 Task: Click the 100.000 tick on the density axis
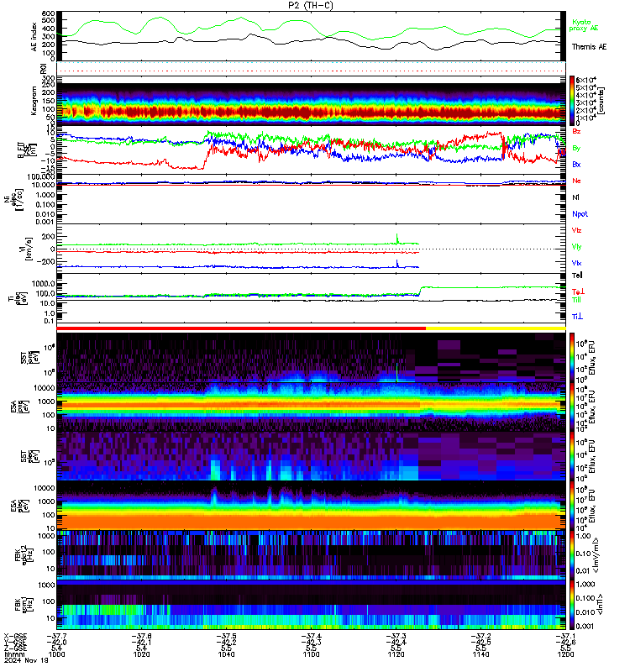coord(40,177)
